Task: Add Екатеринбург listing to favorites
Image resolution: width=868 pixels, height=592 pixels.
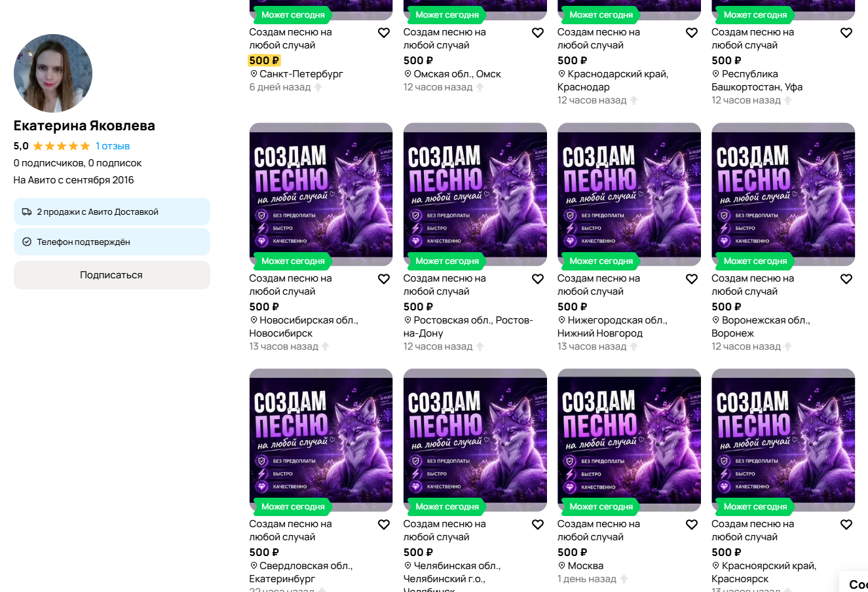Action: click(384, 525)
